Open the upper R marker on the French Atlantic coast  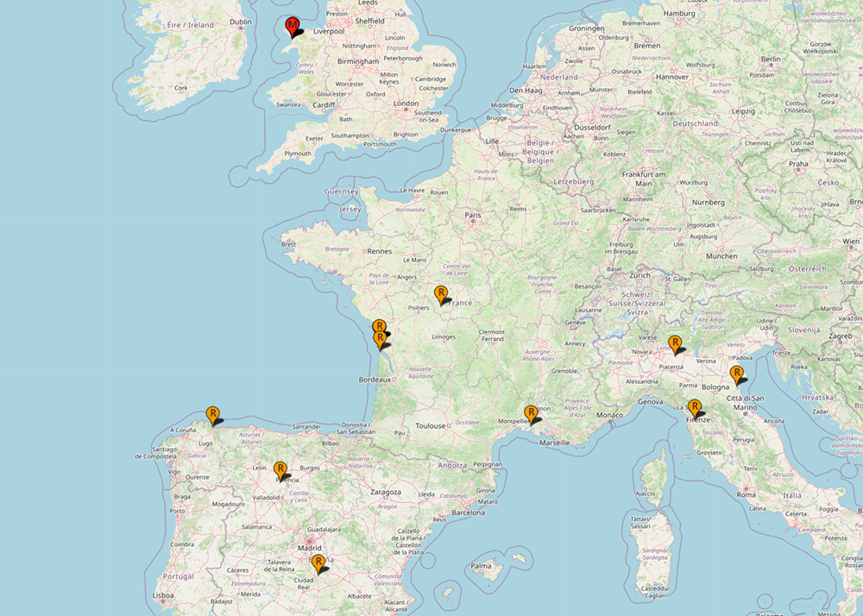(379, 327)
